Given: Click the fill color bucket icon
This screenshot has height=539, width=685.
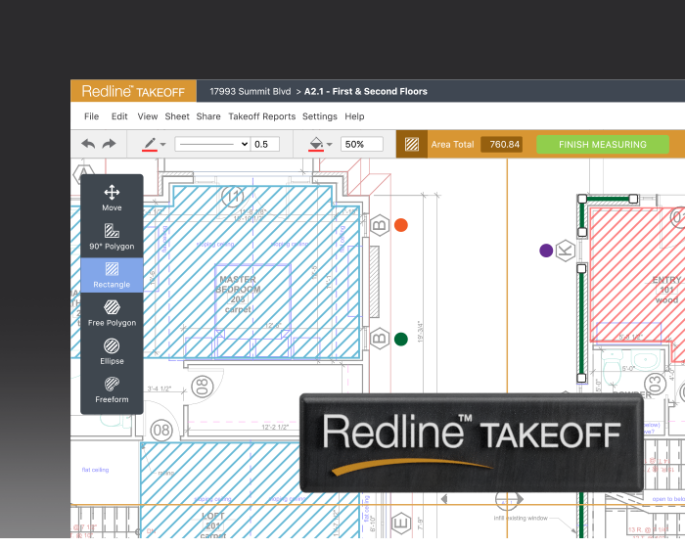Looking at the screenshot, I should (x=316, y=144).
